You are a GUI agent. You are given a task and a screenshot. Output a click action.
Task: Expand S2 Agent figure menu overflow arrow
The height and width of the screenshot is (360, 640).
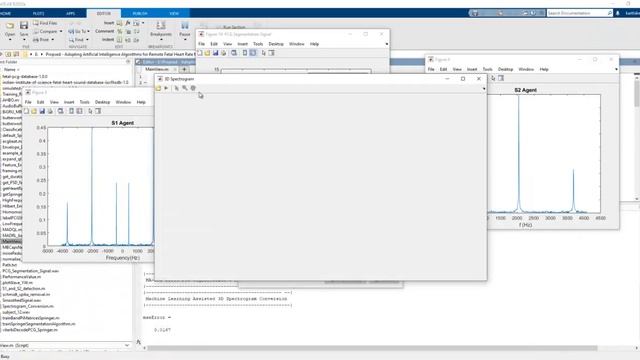[616, 69]
